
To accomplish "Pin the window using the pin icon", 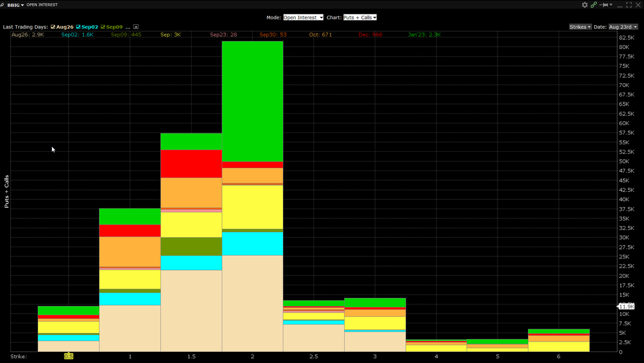I will pyautogui.click(x=605, y=5).
